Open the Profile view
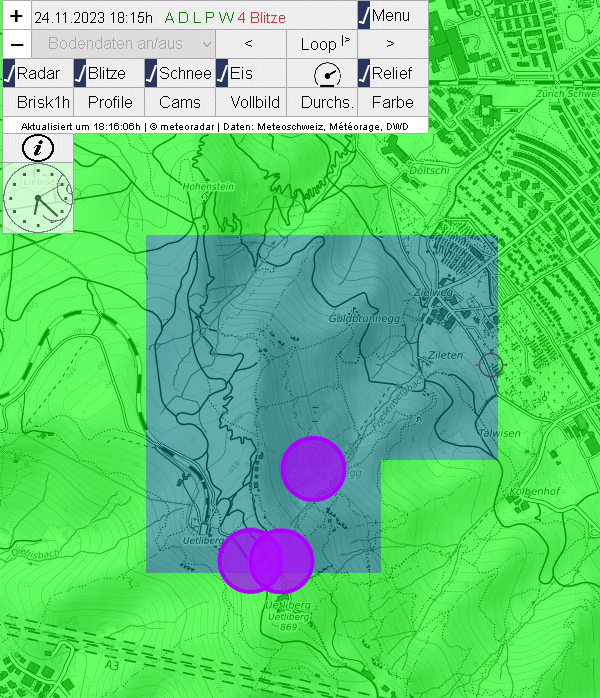This screenshot has height=698, width=600. 110,102
